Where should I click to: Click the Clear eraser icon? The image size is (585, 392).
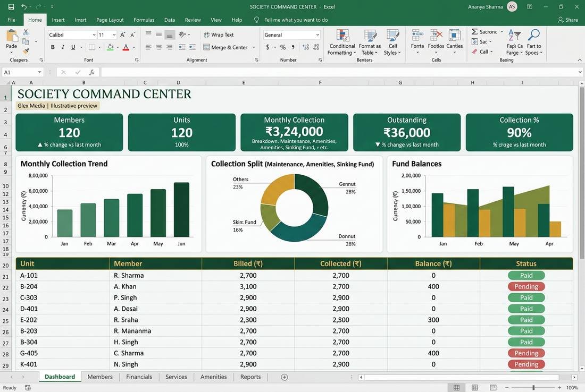click(474, 52)
